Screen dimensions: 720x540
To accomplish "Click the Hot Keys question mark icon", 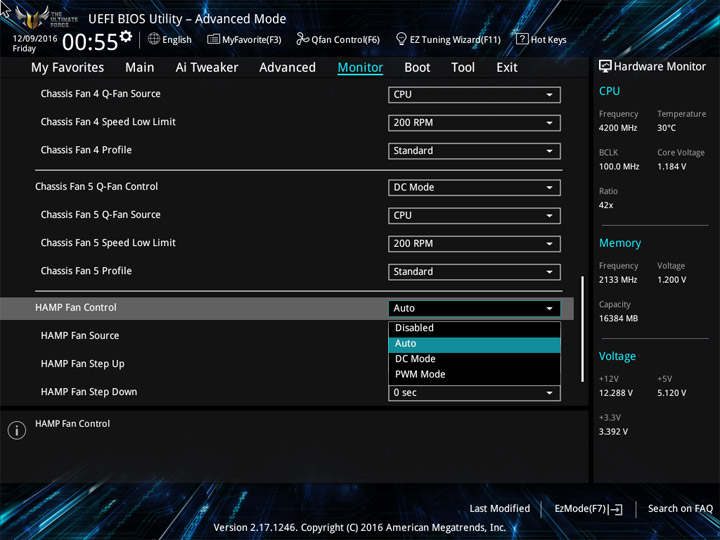I will pyautogui.click(x=522, y=39).
